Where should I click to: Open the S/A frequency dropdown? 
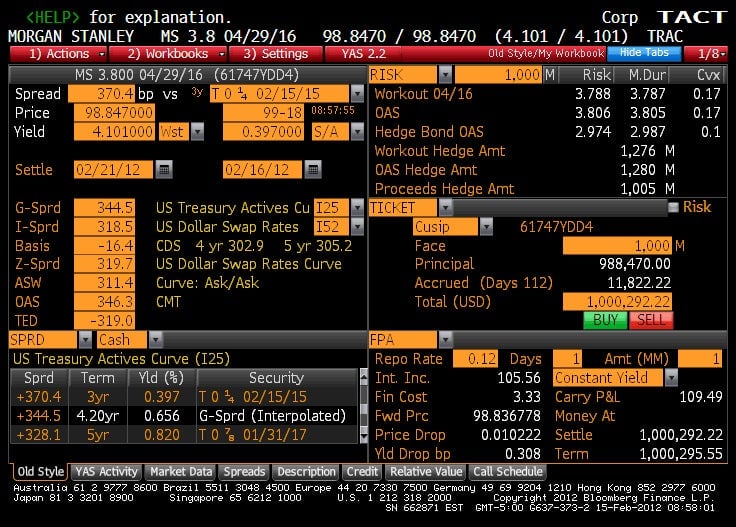click(x=357, y=131)
